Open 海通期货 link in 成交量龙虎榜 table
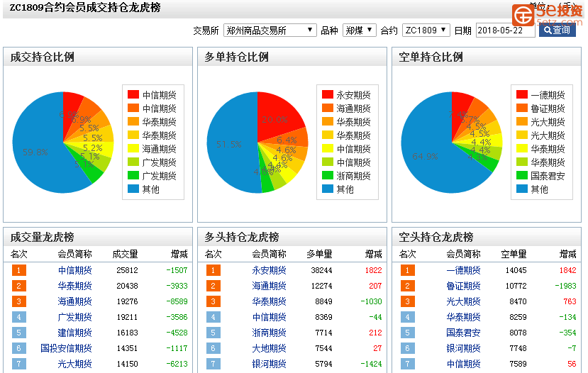Viewport: 588px width, 373px height. click(x=75, y=301)
